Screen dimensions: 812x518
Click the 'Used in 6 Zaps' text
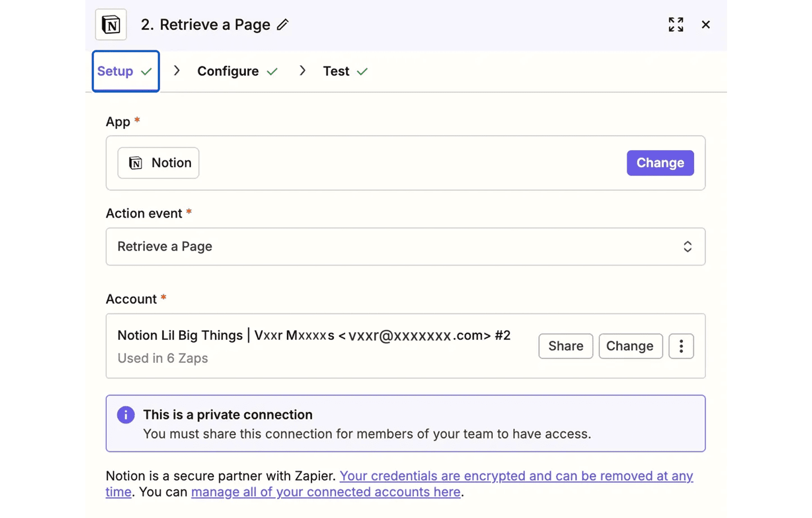point(162,358)
